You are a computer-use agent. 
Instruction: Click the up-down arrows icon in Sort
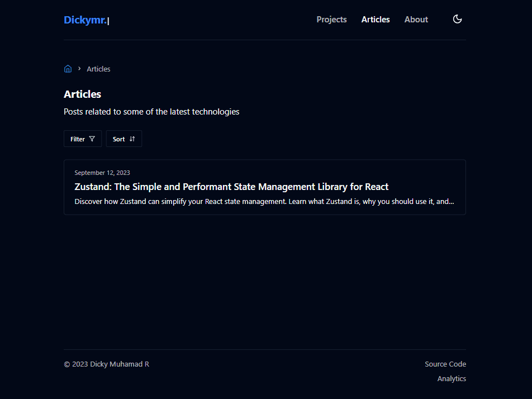coord(132,139)
